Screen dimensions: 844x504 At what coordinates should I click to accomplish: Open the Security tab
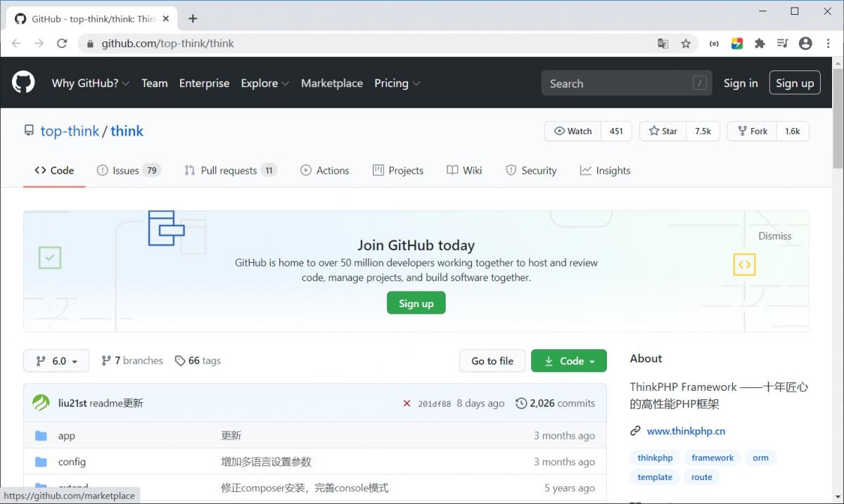(x=531, y=170)
